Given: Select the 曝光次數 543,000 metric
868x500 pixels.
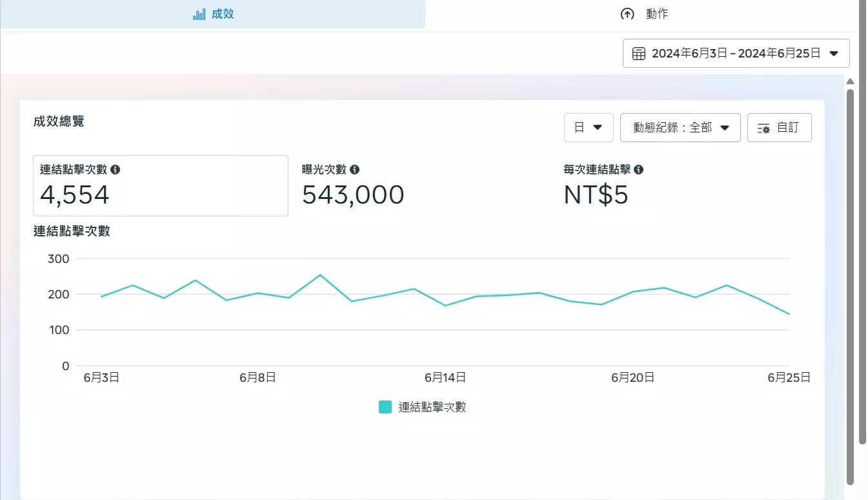Looking at the screenshot, I should [353, 194].
